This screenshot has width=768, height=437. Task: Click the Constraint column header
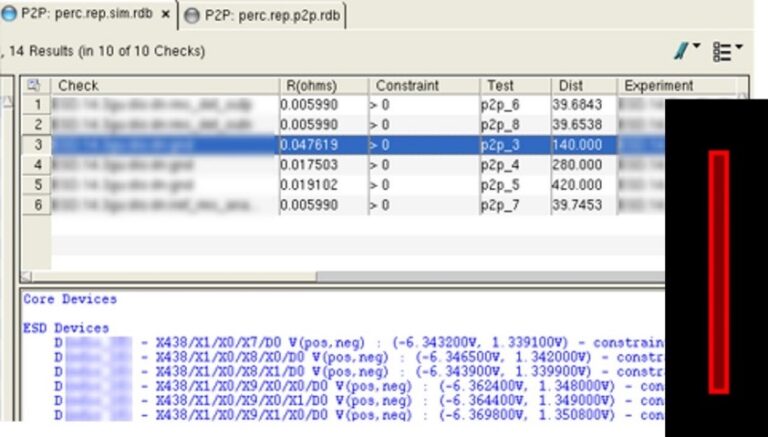point(421,86)
